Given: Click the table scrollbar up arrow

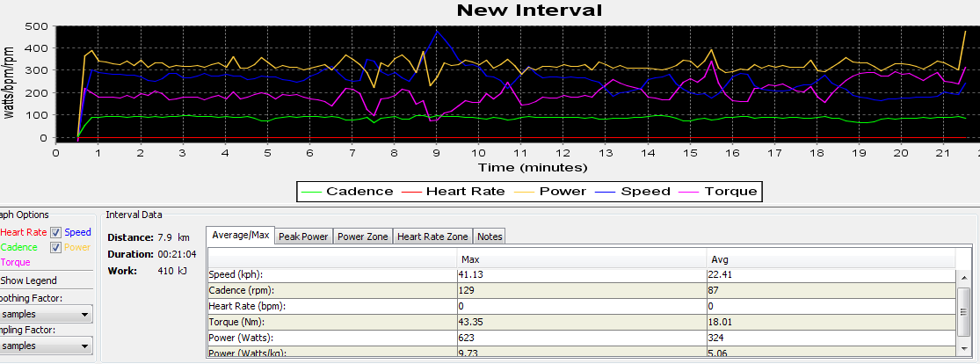Looking at the screenshot, I should (x=963, y=275).
